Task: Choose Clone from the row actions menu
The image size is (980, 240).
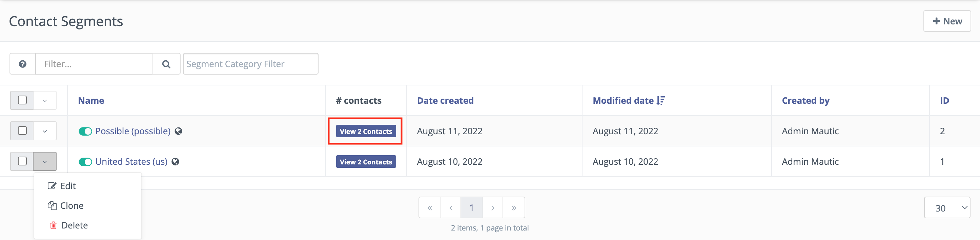Action: (72, 206)
